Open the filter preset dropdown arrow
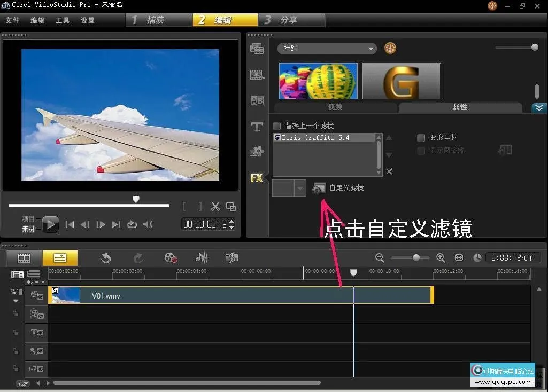This screenshot has height=392, width=548. (x=300, y=188)
